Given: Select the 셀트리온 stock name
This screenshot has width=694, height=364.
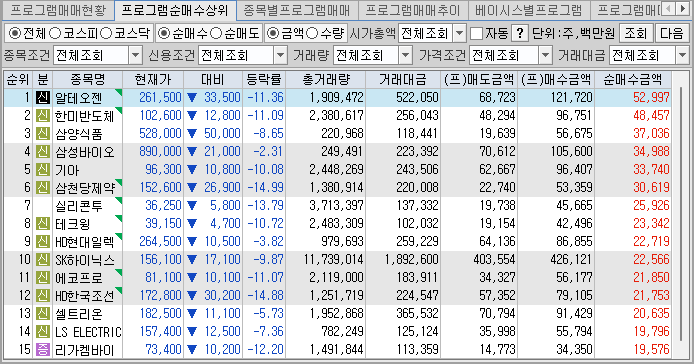Looking at the screenshot, I should click(x=78, y=314).
